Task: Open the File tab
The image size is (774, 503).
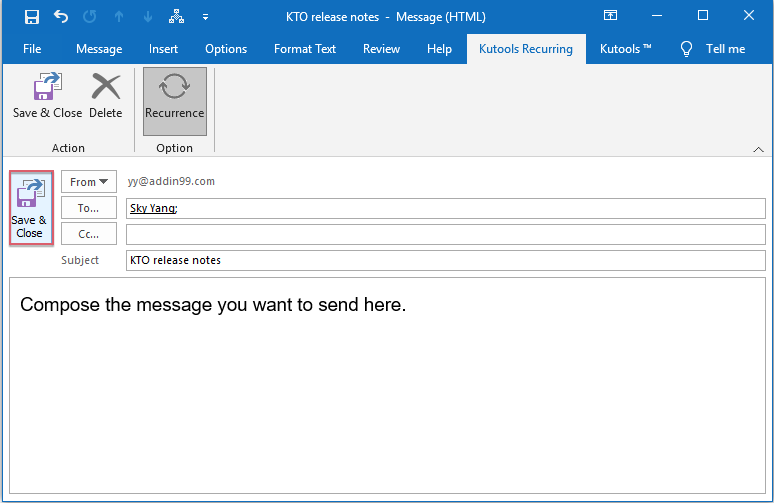Action: pyautogui.click(x=32, y=49)
